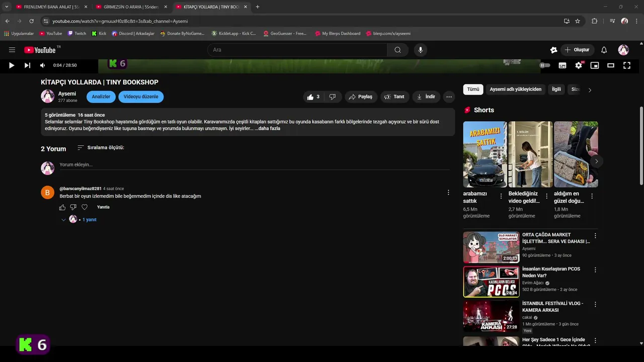Screen dimensions: 644x362
Task: Skip to next video
Action: coord(27,65)
